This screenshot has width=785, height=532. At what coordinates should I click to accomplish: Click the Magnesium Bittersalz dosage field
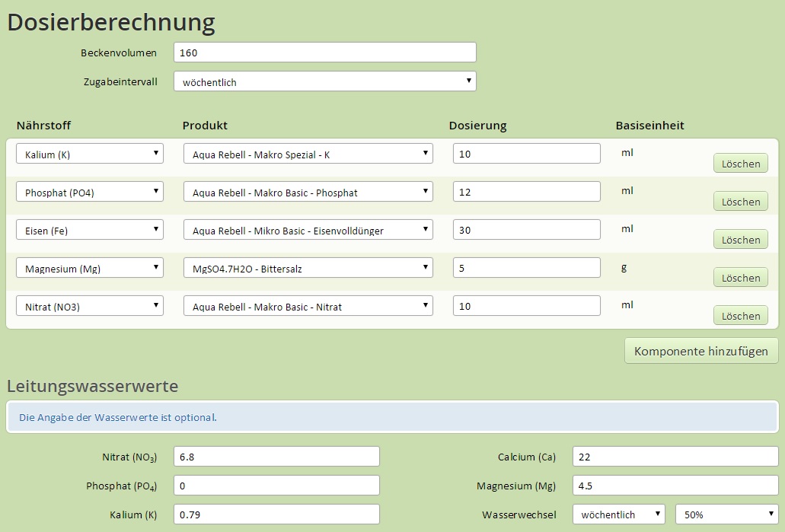(x=527, y=268)
